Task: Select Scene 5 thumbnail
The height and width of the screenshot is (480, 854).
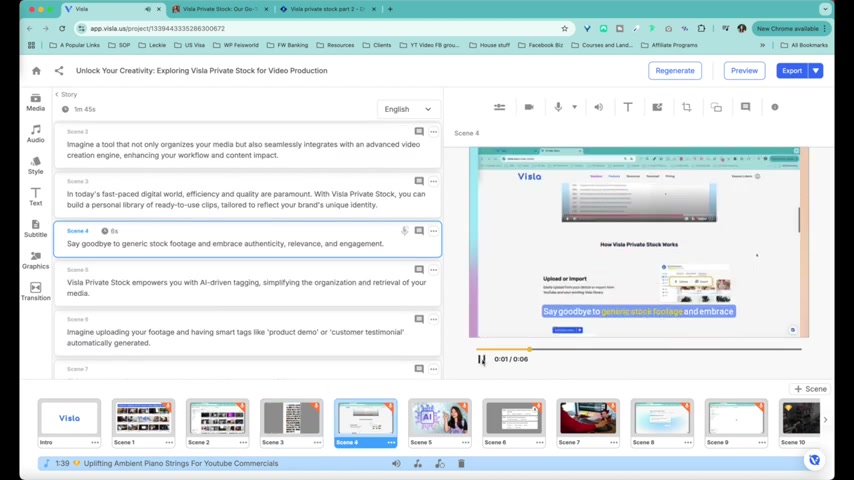Action: [440, 418]
